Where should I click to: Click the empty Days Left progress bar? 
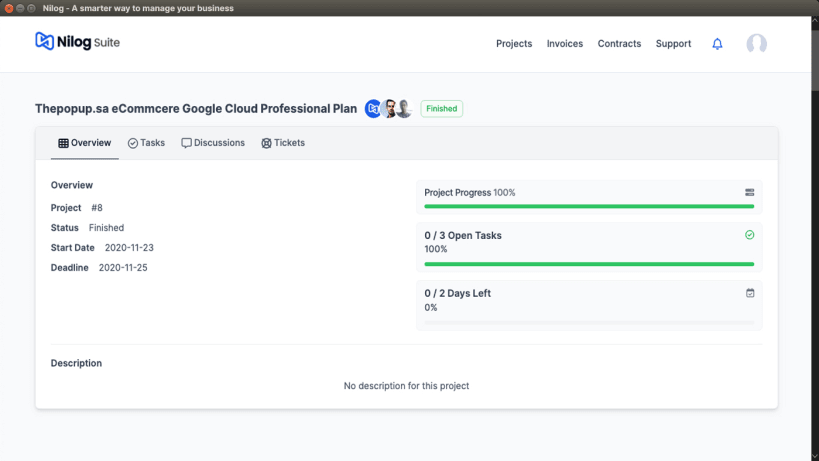tap(589, 323)
